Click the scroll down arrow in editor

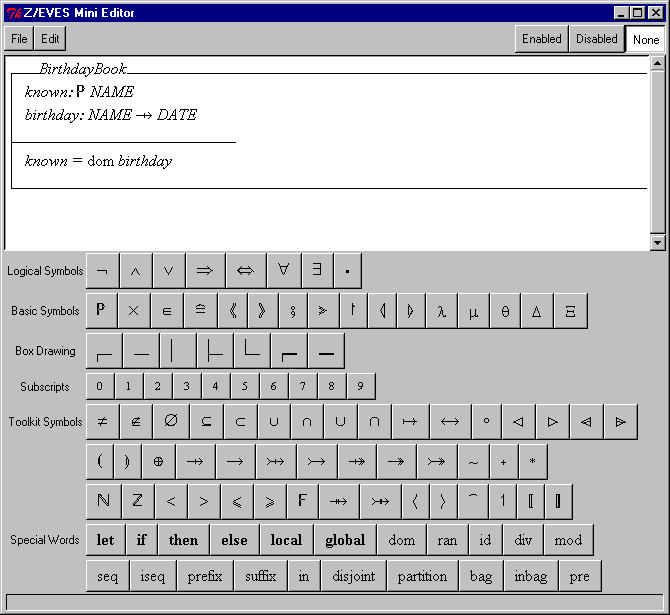click(657, 242)
